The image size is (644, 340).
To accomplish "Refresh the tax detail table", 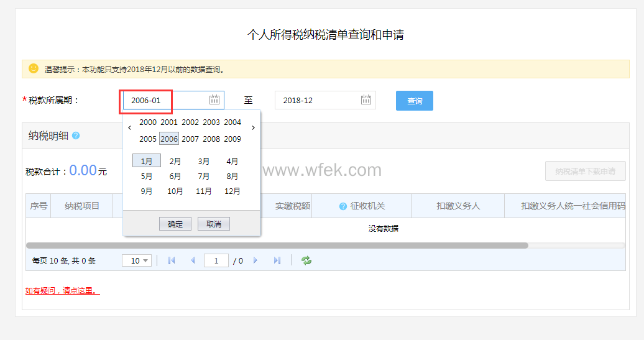I will (x=306, y=260).
